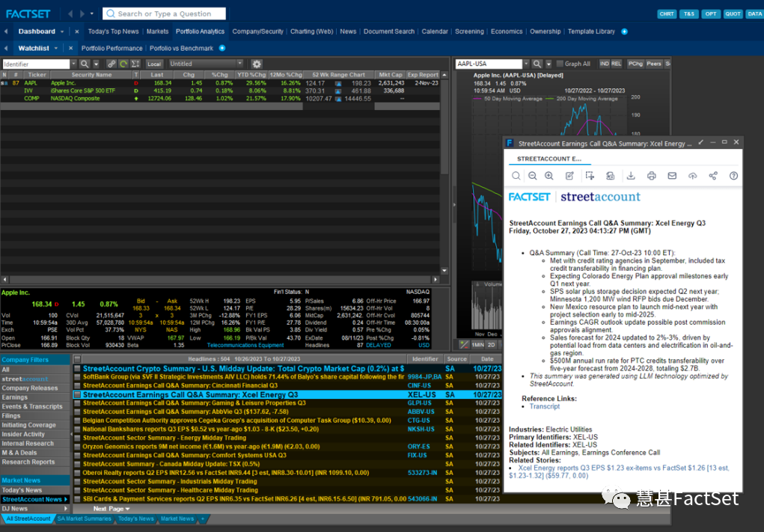The width and height of the screenshot is (764, 532).
Task: Click the cloud upload icon in viewer
Action: [692, 176]
